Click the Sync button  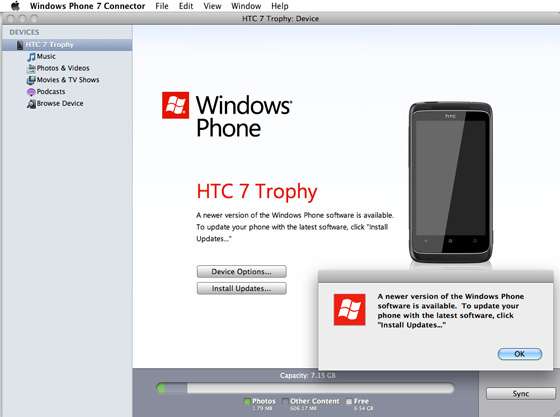[x=521, y=393]
